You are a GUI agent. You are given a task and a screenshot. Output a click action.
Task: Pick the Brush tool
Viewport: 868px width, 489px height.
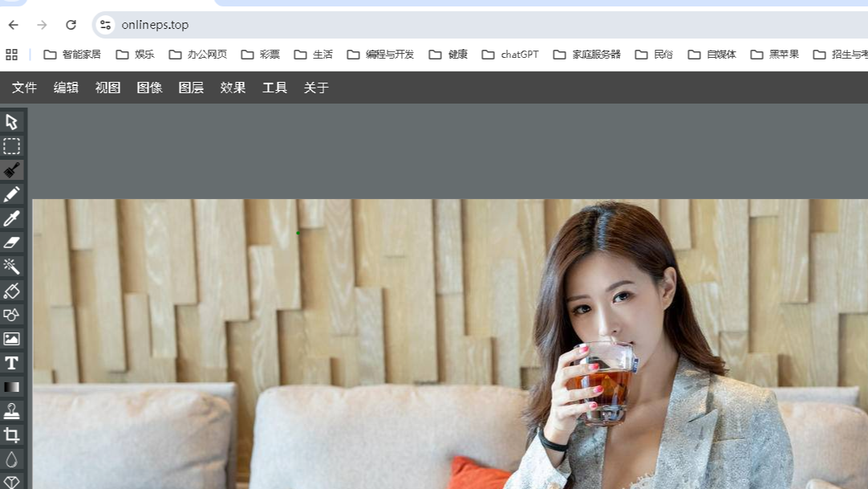coord(11,170)
